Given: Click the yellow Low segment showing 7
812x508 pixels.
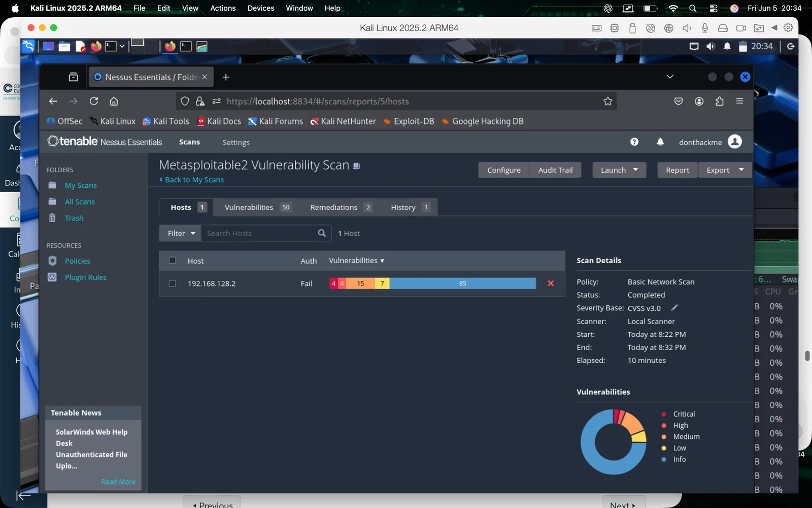Looking at the screenshot, I should pyautogui.click(x=382, y=283).
